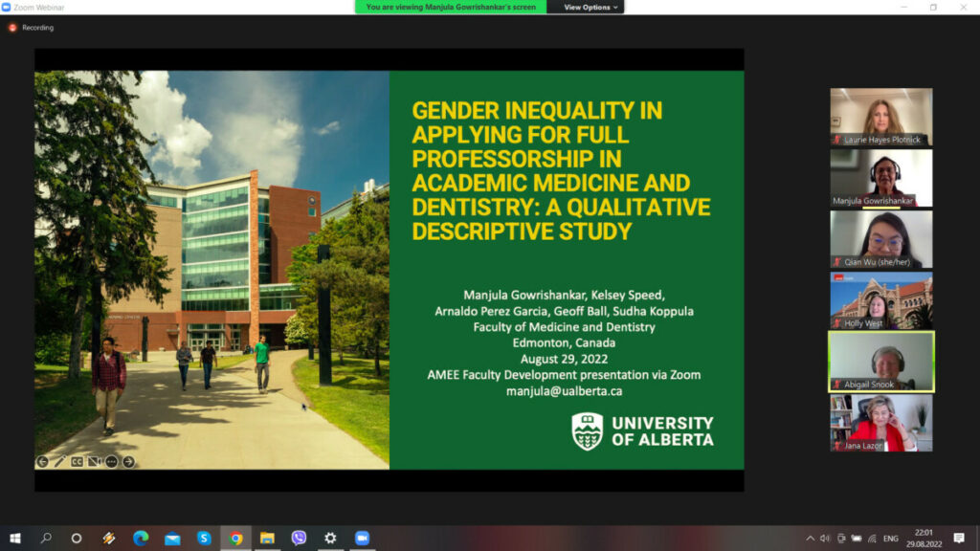Open the Windows Start menu
This screenshot has height=551, width=980.
tap(14, 538)
